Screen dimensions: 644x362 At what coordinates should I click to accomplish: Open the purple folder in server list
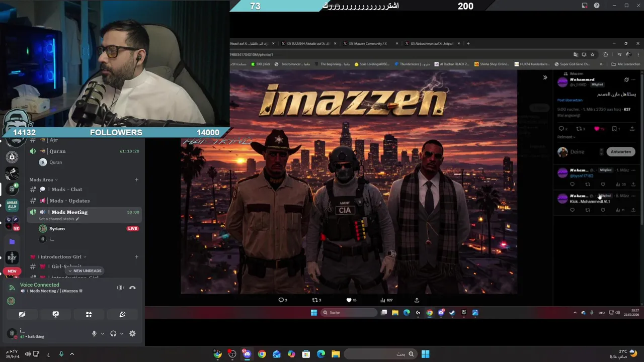tap(12, 242)
